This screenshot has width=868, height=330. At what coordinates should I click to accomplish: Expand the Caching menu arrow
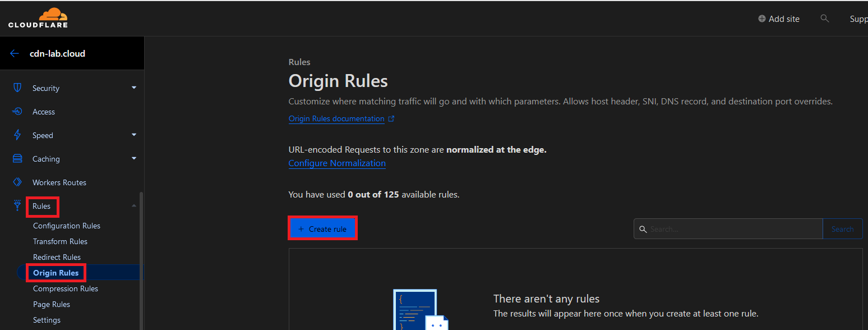coord(134,159)
